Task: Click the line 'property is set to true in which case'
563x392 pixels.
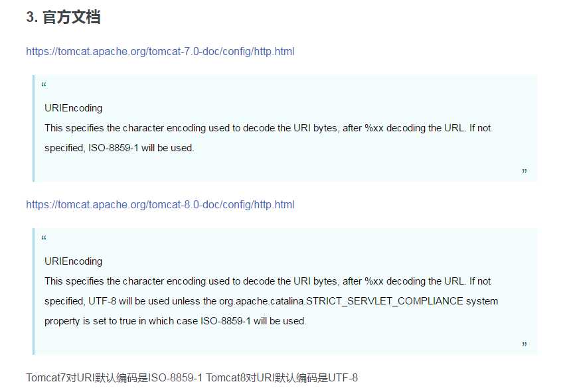Action: pos(175,321)
